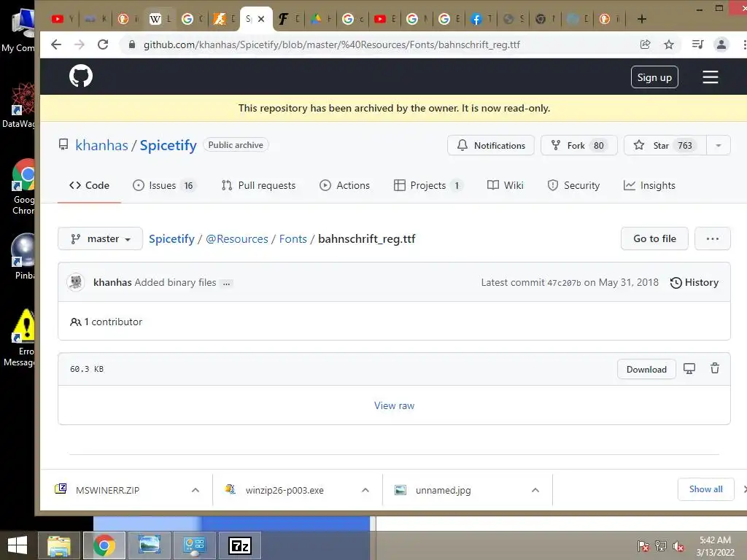Image resolution: width=747 pixels, height=560 pixels.
Task: Click the Go to file button
Action: click(654, 238)
